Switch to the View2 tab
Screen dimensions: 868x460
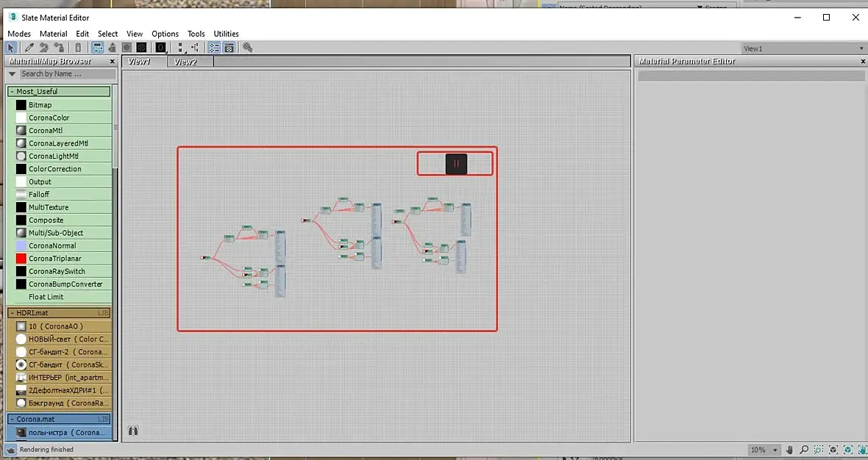click(x=191, y=62)
